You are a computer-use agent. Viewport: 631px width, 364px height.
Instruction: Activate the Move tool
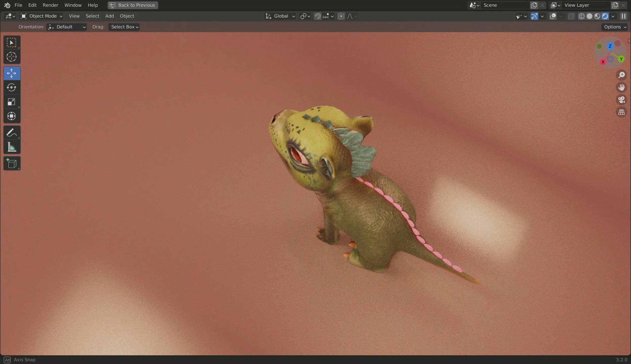click(12, 73)
